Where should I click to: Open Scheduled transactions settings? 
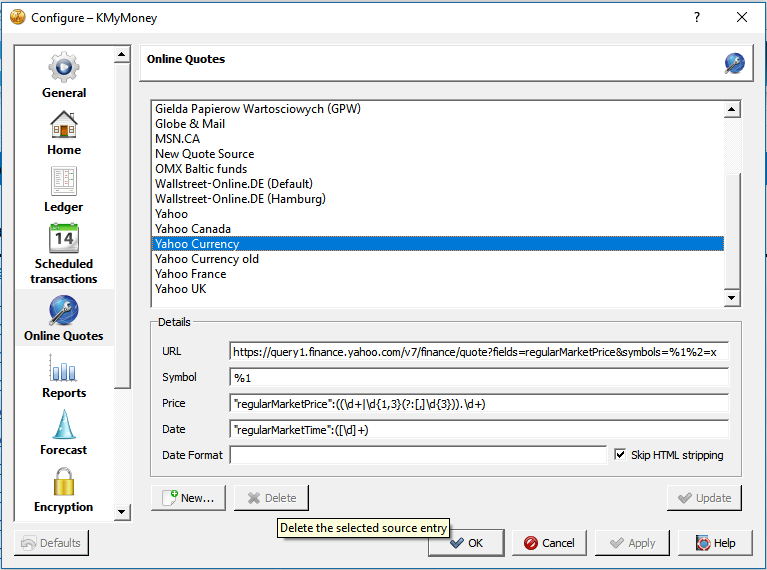[x=64, y=254]
